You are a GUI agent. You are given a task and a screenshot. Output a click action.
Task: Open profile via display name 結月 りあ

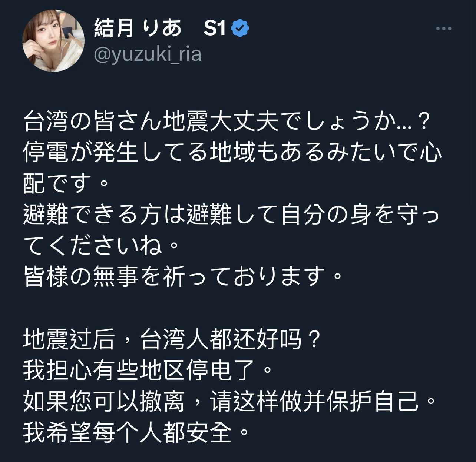point(138,28)
